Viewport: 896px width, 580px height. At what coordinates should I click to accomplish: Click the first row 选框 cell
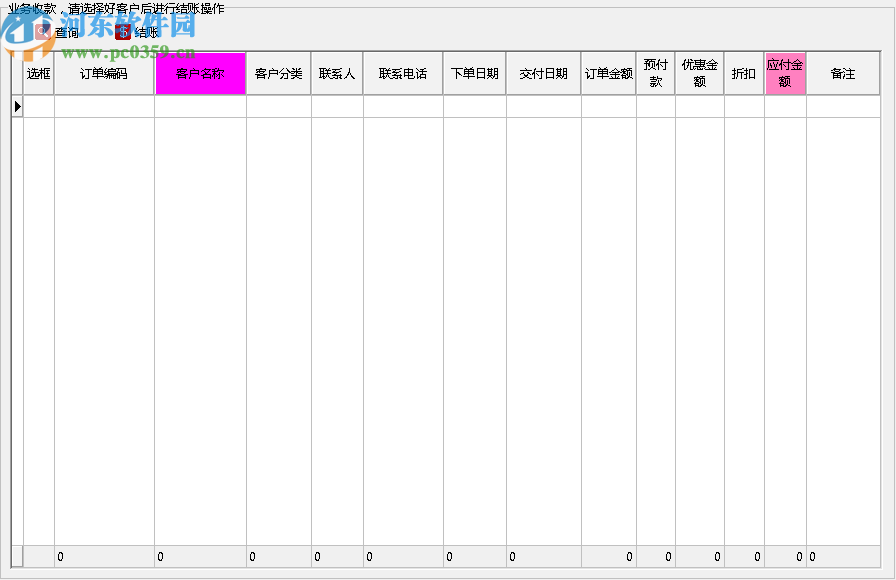click(39, 106)
